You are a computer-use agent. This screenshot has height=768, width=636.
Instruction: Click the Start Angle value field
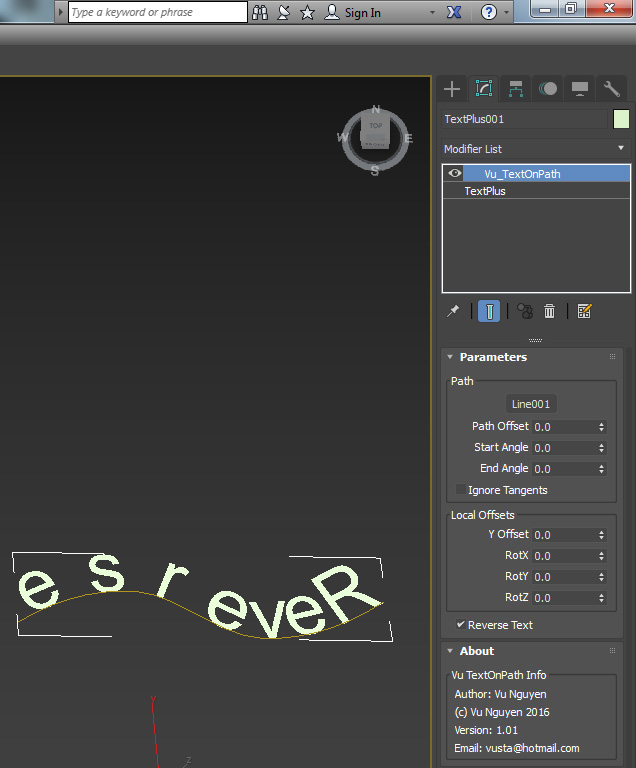[563, 448]
